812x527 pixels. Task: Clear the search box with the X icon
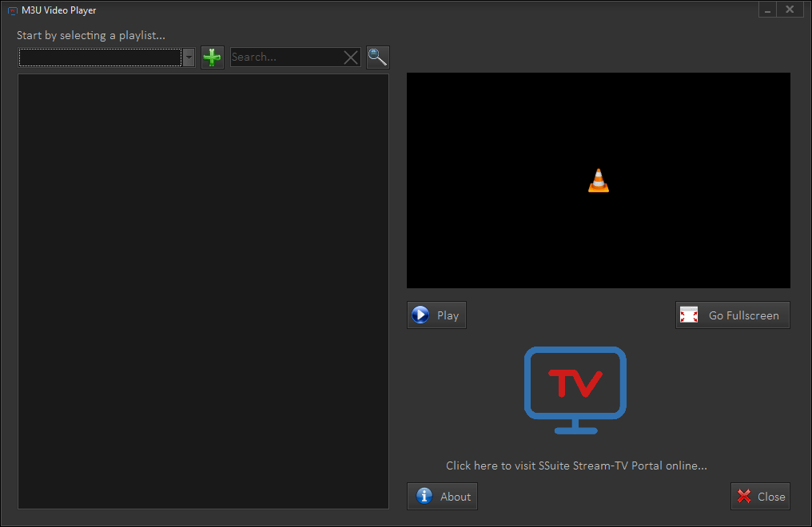coord(351,57)
